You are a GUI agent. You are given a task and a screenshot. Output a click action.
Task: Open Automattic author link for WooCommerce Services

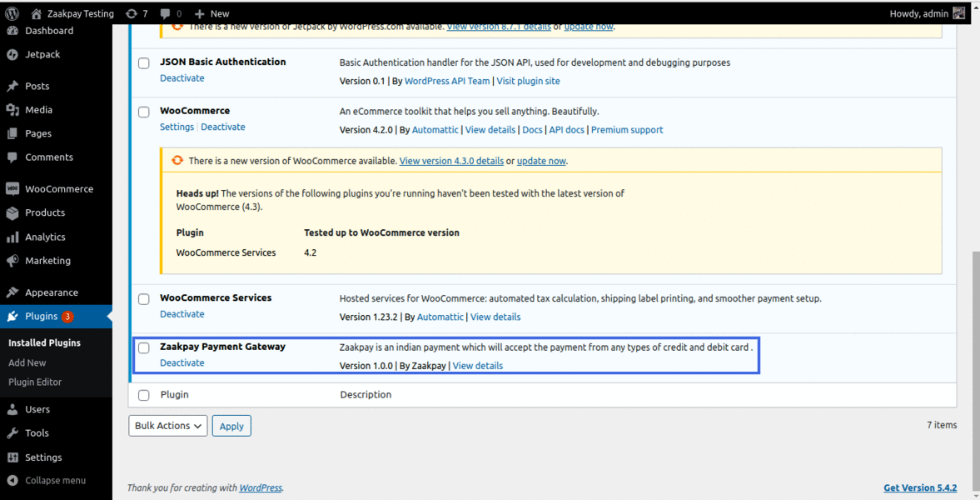pyautogui.click(x=440, y=317)
